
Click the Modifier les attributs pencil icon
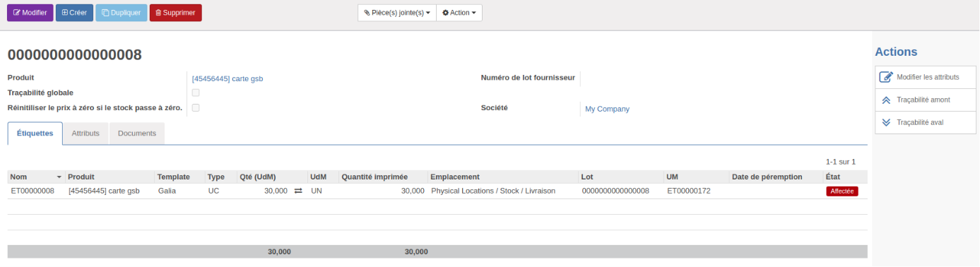[x=886, y=77]
